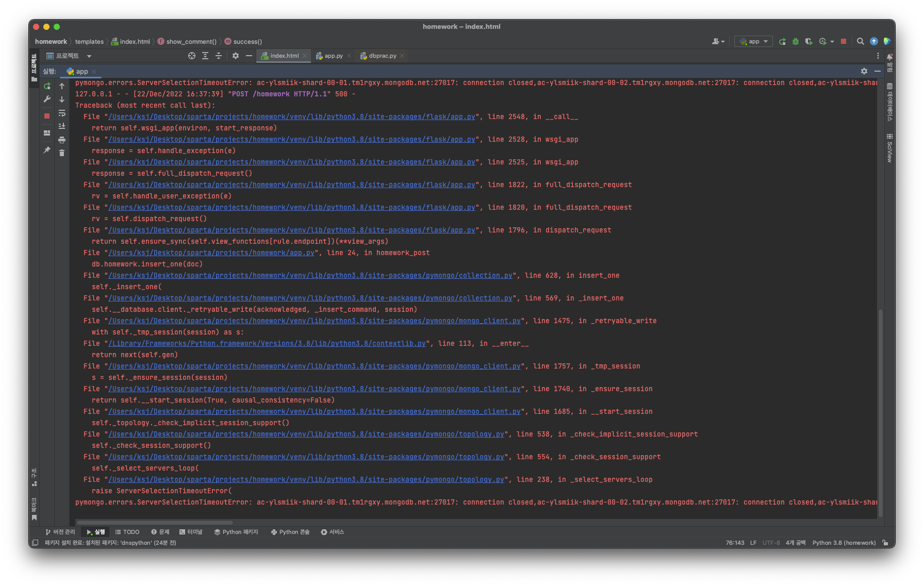The height and width of the screenshot is (586, 924).
Task: Profile app with the clock-play icon
Action: click(x=823, y=41)
